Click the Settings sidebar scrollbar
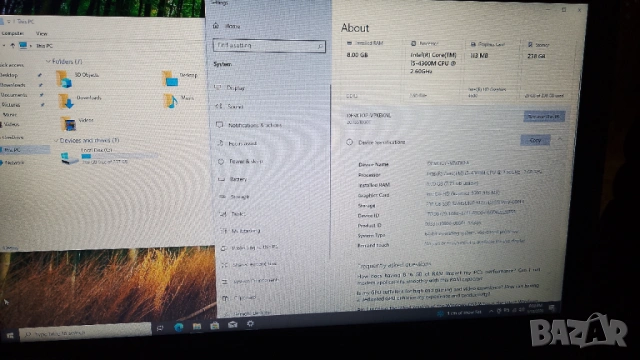 click(330, 171)
